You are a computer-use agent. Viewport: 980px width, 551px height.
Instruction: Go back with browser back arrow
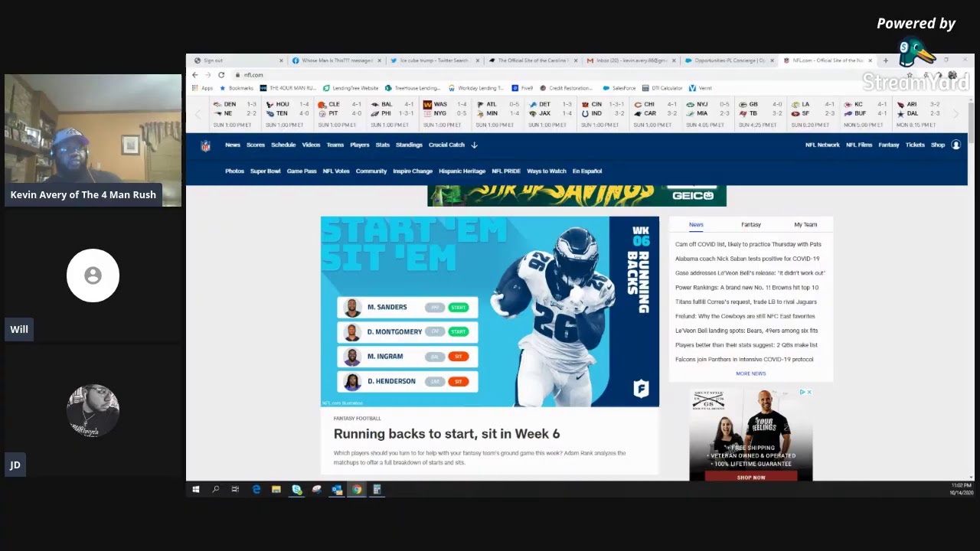point(195,75)
